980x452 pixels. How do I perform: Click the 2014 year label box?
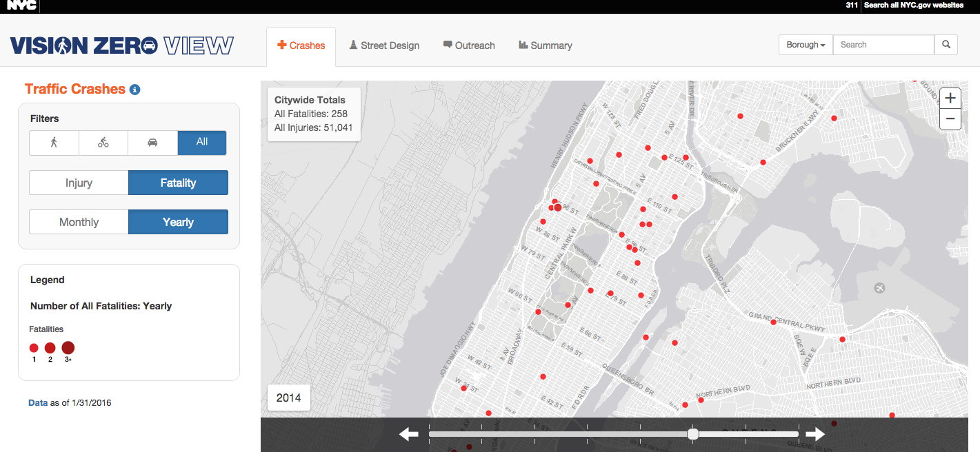tap(288, 398)
